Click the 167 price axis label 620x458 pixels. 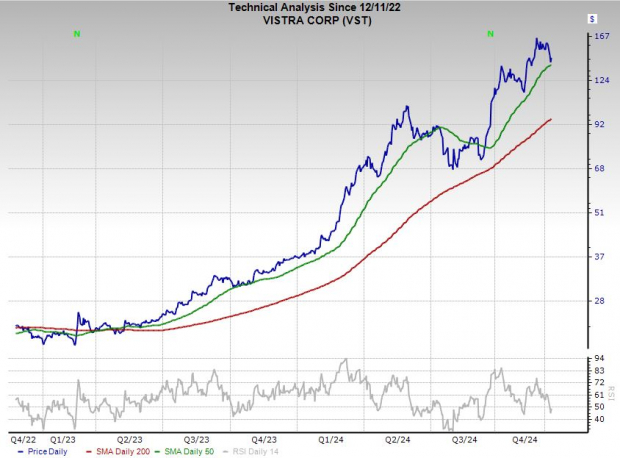(601, 36)
